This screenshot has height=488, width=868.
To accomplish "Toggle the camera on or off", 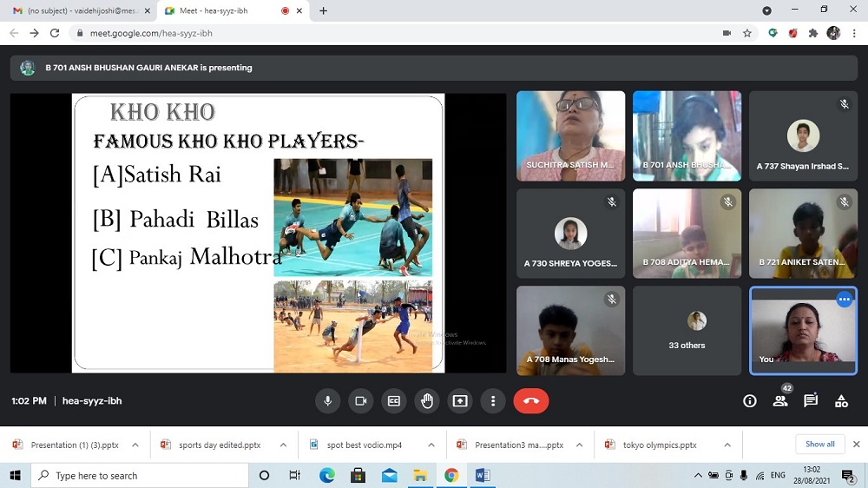I will (361, 400).
